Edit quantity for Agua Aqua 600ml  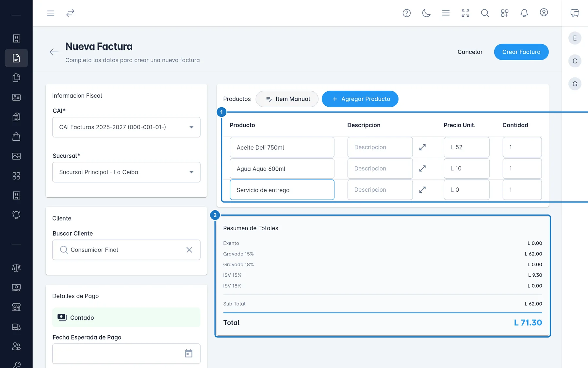click(522, 168)
